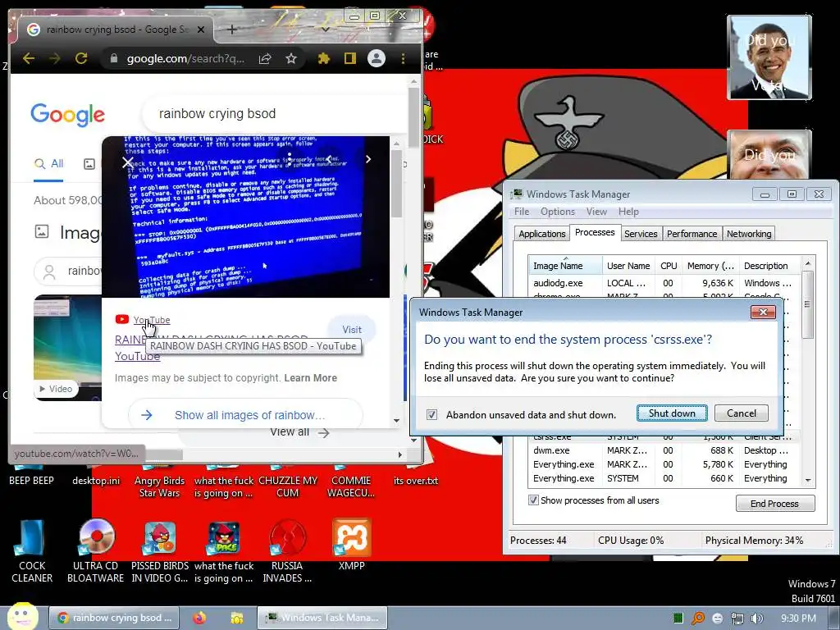
Task: Click the orange magnifier tray icon
Action: (698, 619)
